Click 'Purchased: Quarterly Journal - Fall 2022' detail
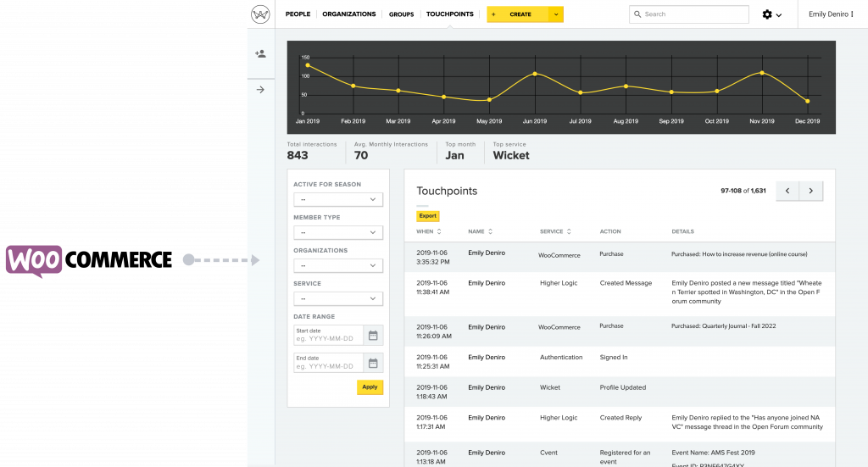This screenshot has width=868, height=467. [724, 326]
